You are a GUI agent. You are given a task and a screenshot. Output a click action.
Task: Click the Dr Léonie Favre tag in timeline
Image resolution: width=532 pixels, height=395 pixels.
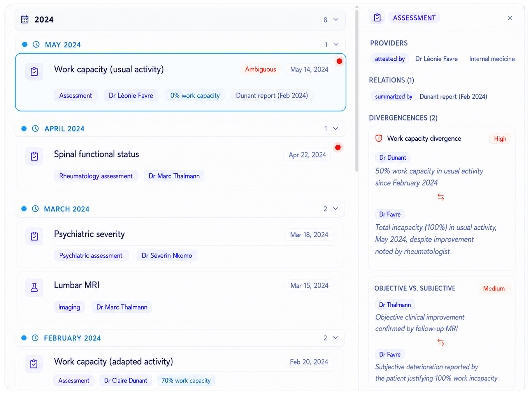coord(131,95)
